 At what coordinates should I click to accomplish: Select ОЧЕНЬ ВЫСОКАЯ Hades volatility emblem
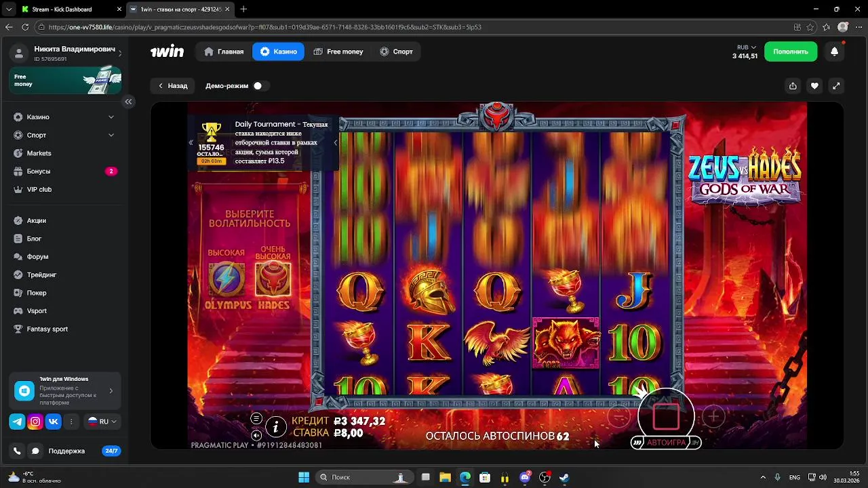tap(273, 279)
